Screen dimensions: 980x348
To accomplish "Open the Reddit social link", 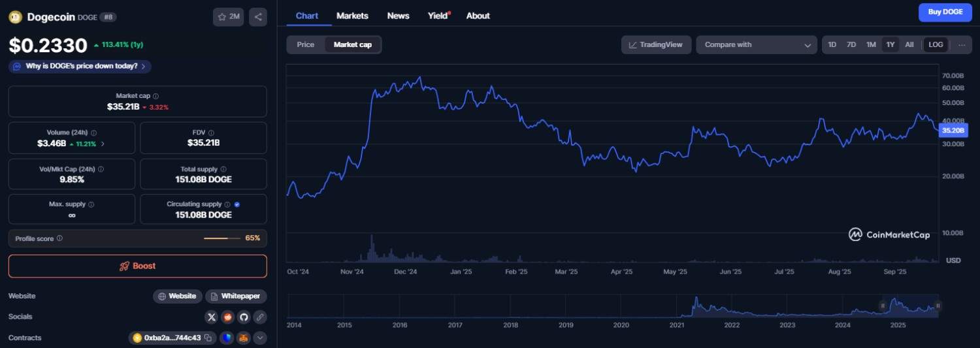I will 227,317.
